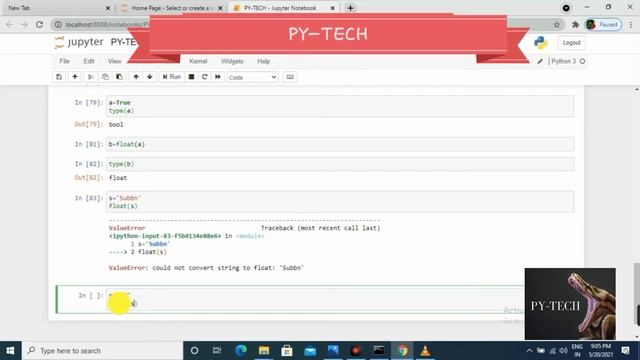
Task: Open Cortana circle on the taskbar
Action: (194, 351)
